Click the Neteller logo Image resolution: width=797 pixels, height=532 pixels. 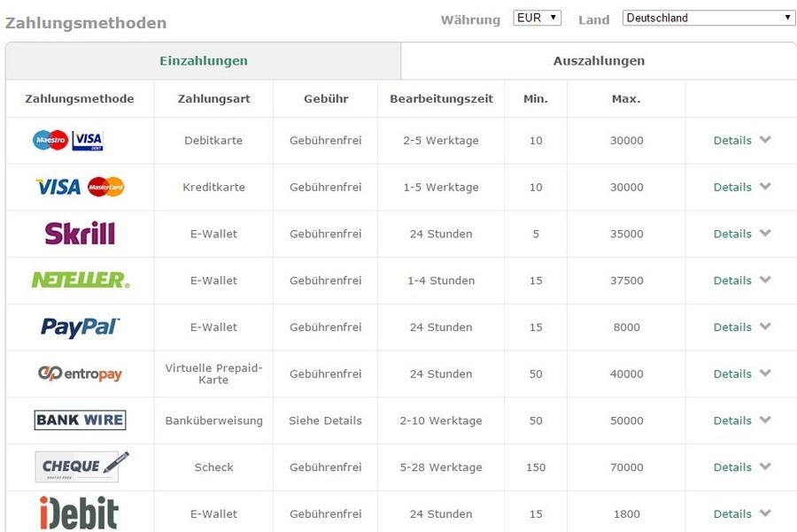pos(81,280)
